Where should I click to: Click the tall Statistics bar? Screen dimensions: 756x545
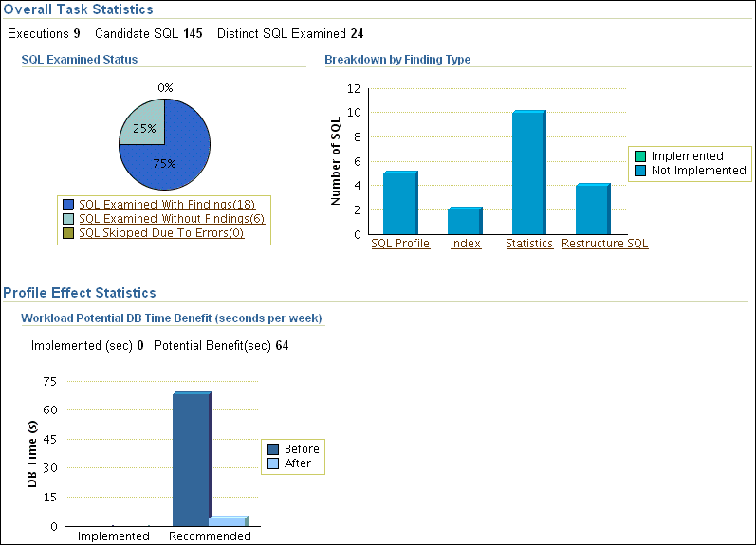coord(527,173)
